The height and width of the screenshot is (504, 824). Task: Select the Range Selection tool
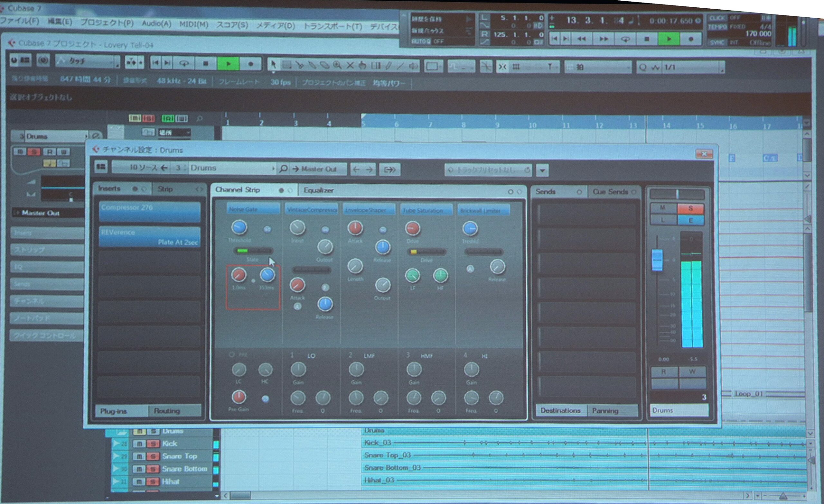[x=286, y=65]
